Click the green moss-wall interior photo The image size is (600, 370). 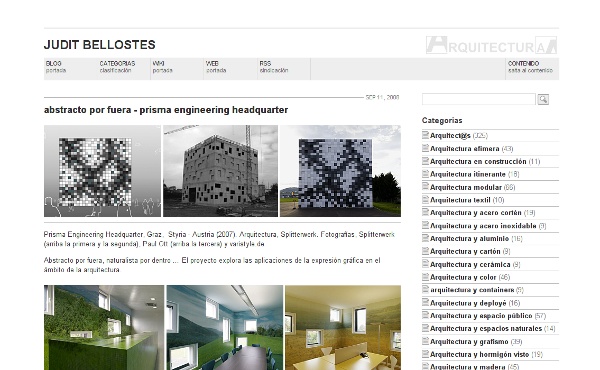[104, 328]
